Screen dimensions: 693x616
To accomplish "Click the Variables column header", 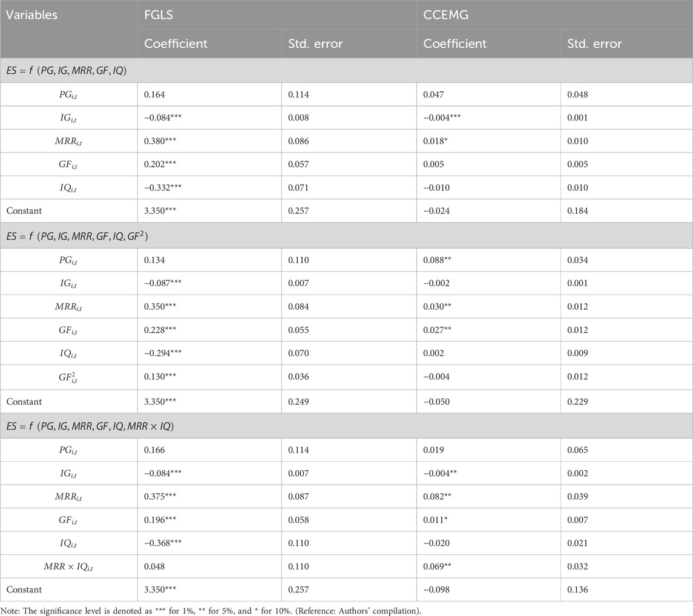I will tap(32, 15).
